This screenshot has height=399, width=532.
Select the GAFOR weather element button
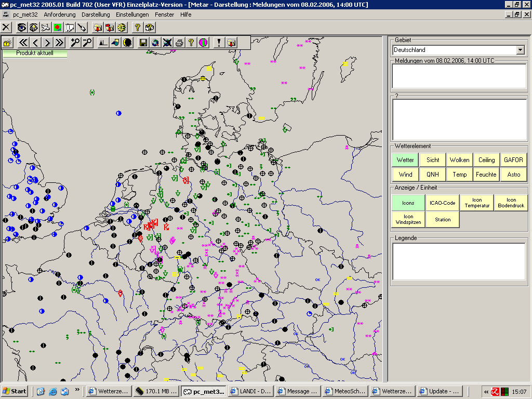[x=513, y=160]
